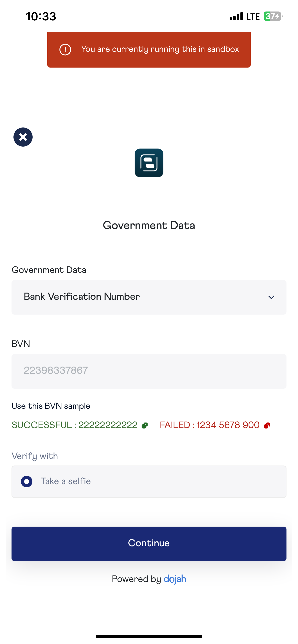Tap the dark circular X close icon
Viewport: 298px width, 644px height.
(23, 137)
